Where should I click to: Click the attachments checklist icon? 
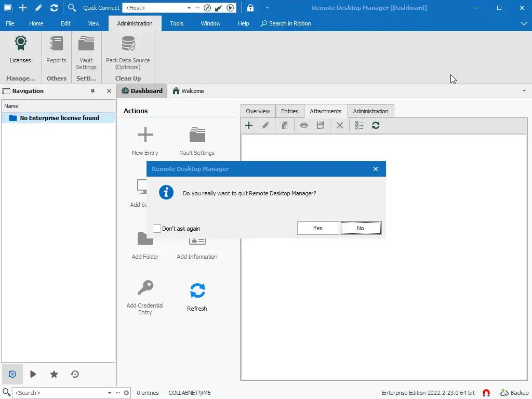(x=359, y=125)
